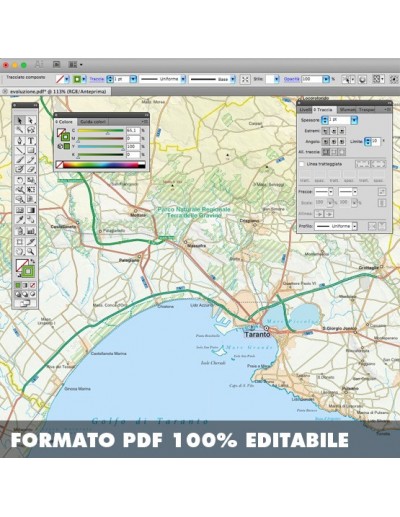Select the Blend tool
The image size is (400, 517).
tap(31, 220)
